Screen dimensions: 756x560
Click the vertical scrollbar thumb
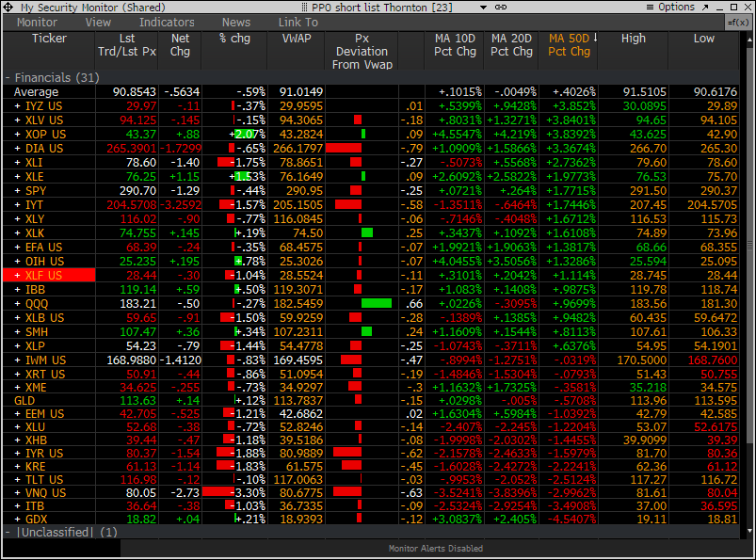point(749,246)
